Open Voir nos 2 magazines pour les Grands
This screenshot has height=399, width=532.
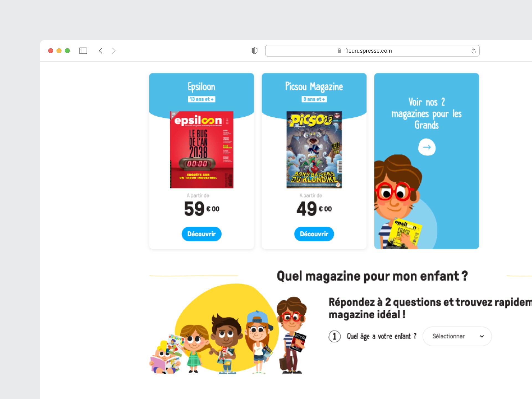pyautogui.click(x=426, y=114)
